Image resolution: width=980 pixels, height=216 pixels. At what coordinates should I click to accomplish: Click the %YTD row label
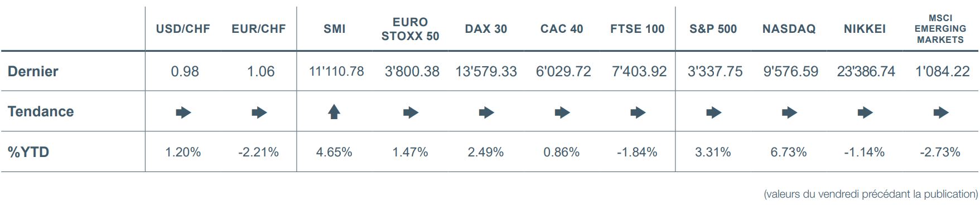point(28,152)
